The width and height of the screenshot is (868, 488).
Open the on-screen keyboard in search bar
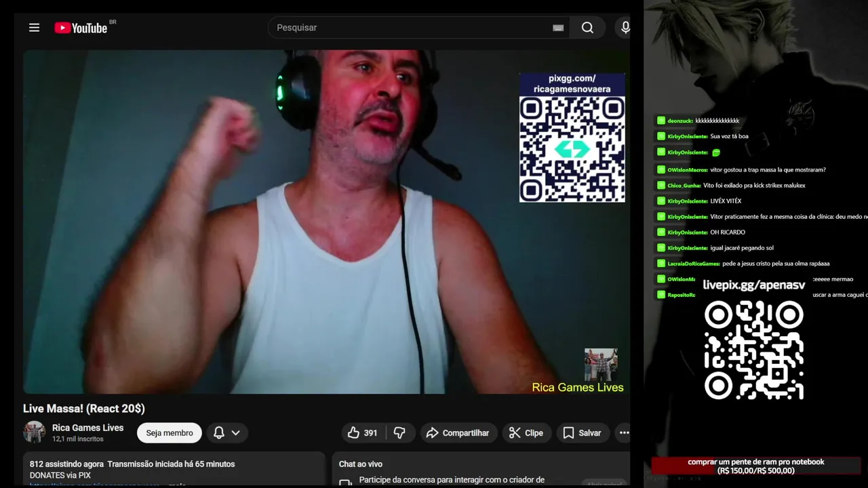558,28
